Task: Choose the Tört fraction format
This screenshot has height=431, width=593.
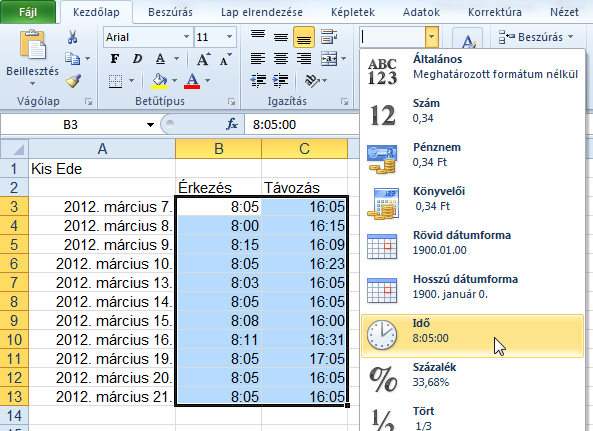Action: coord(472,418)
